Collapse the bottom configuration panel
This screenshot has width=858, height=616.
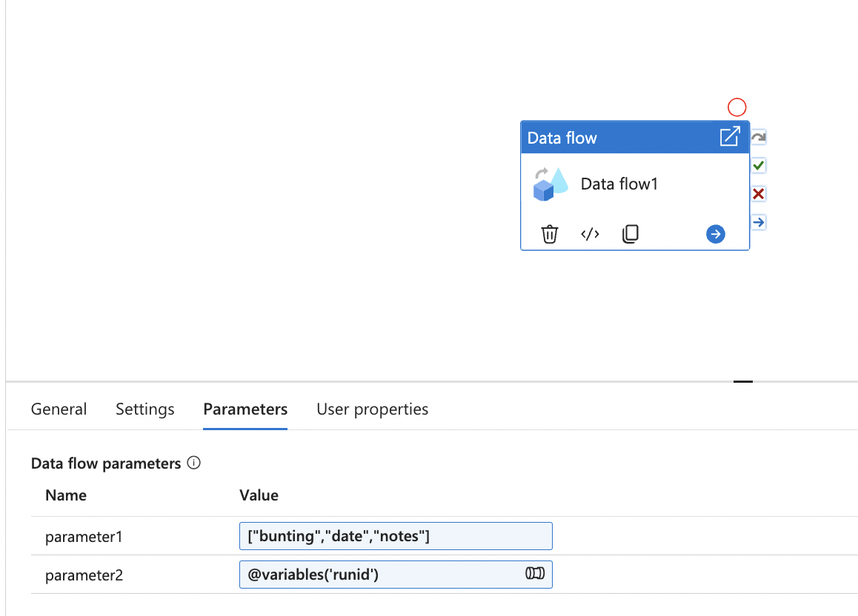(742, 380)
